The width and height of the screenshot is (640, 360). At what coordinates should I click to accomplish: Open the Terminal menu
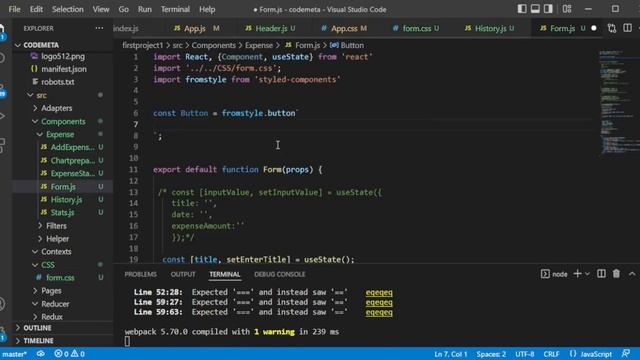tap(175, 9)
